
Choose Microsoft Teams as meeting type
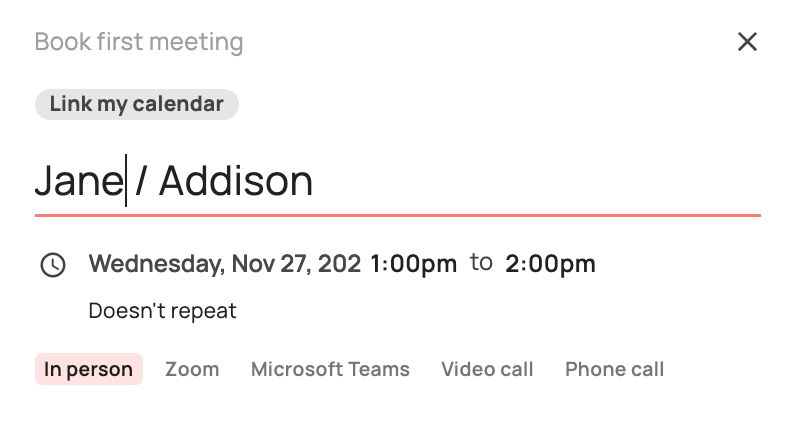pyautogui.click(x=330, y=369)
